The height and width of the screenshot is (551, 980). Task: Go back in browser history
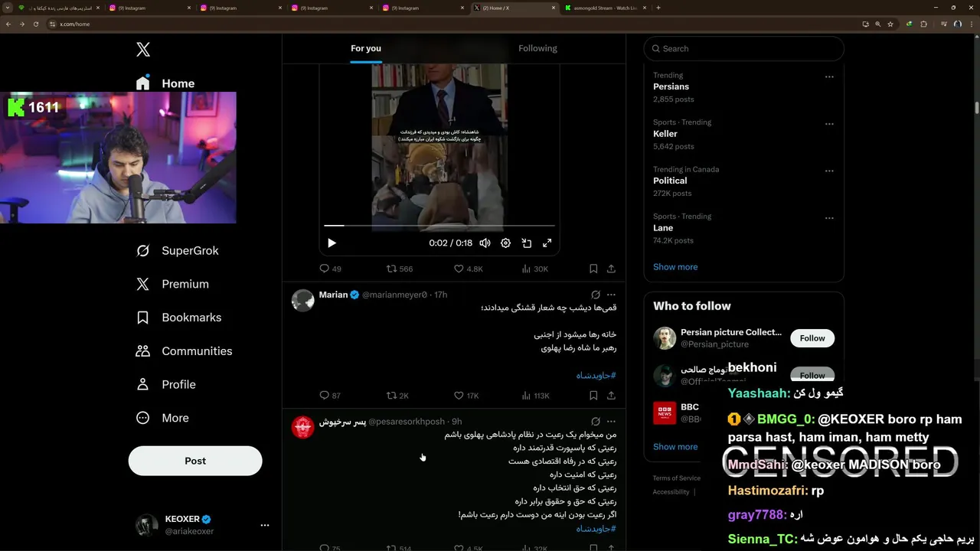[8, 24]
